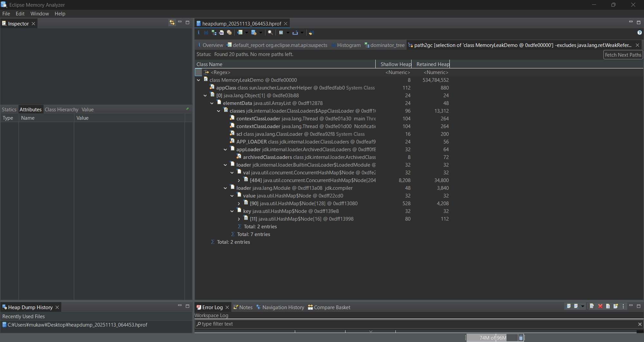This screenshot has width=644, height=342.
Task: Open the OQL query editor
Action: tap(221, 32)
